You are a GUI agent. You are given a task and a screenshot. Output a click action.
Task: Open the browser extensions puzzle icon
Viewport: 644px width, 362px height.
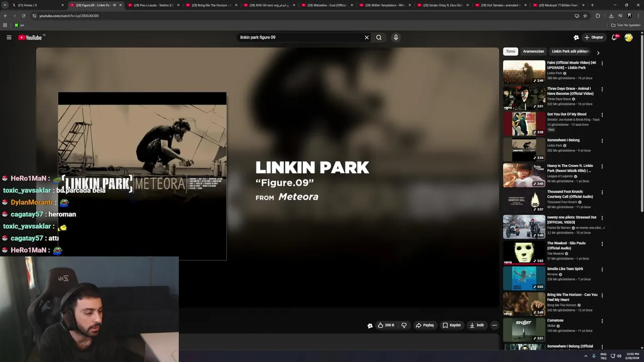[598, 16]
